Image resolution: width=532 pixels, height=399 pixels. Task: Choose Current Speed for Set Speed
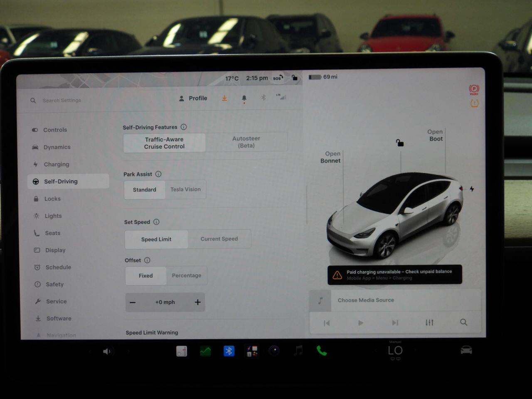(x=219, y=239)
